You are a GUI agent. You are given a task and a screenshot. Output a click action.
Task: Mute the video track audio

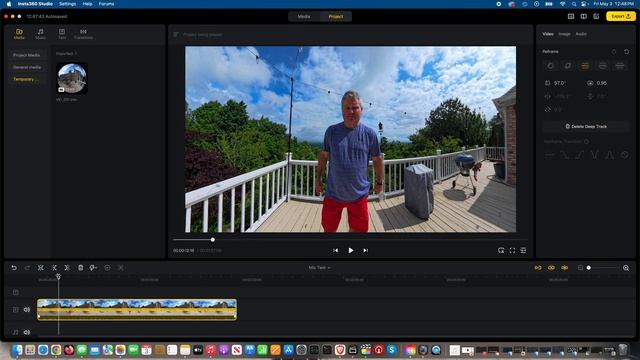[27, 310]
